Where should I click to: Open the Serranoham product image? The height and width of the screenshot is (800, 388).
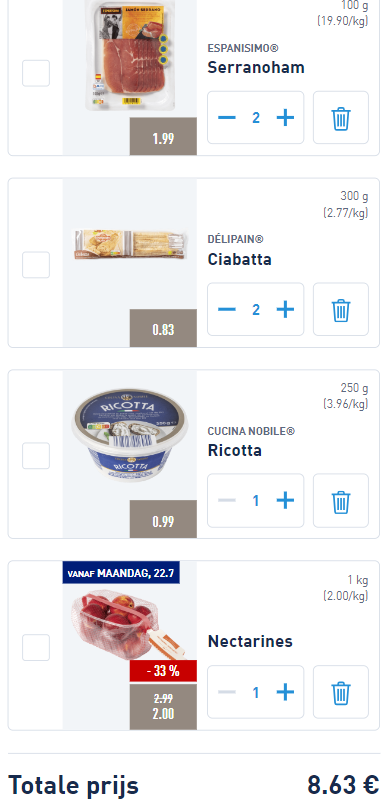[x=131, y=55]
